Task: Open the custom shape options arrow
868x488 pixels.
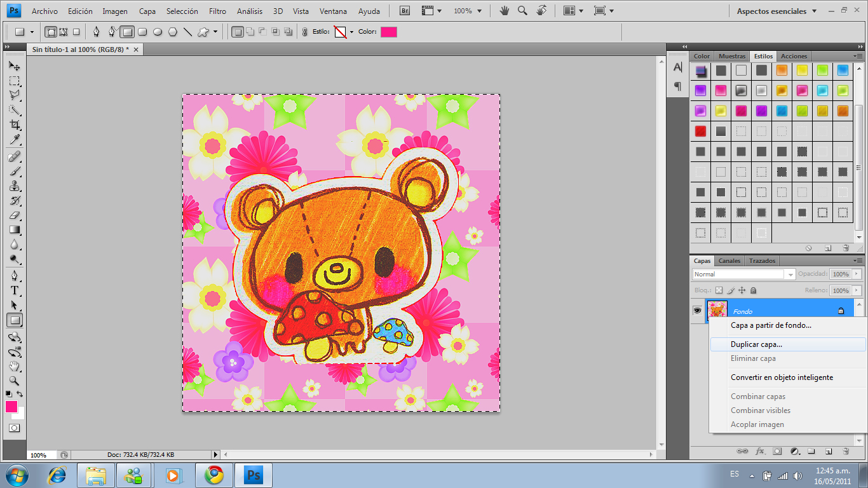Action: click(x=215, y=32)
